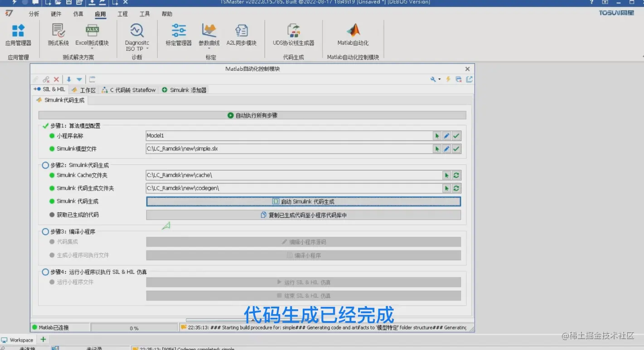This screenshot has height=350, width=644.
Task: Open the 硬件 ribbon tab
Action: [56, 14]
